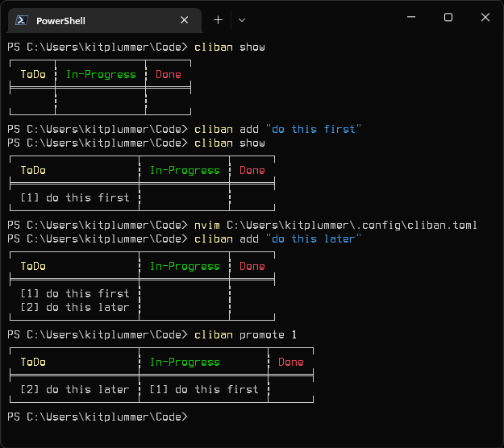Close the PowerShell tab

(184, 20)
